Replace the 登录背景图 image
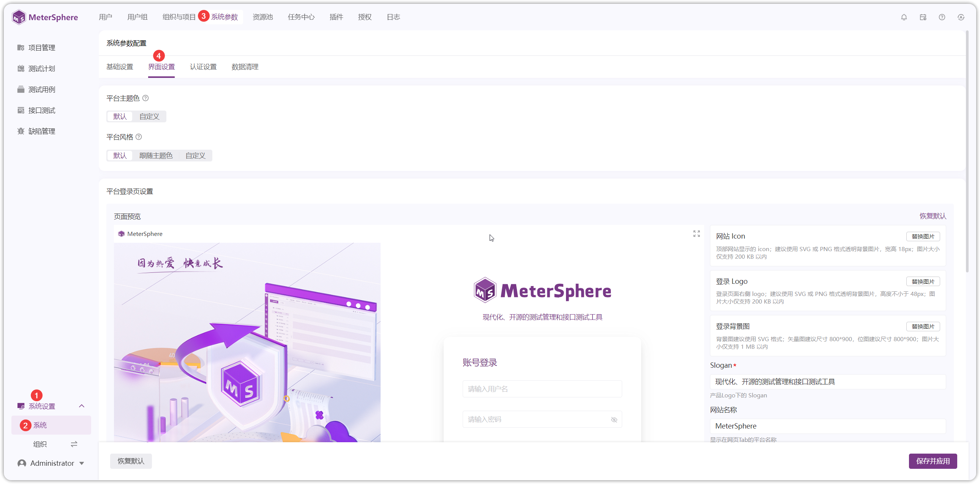Viewport: 980px width, 484px height. click(923, 326)
